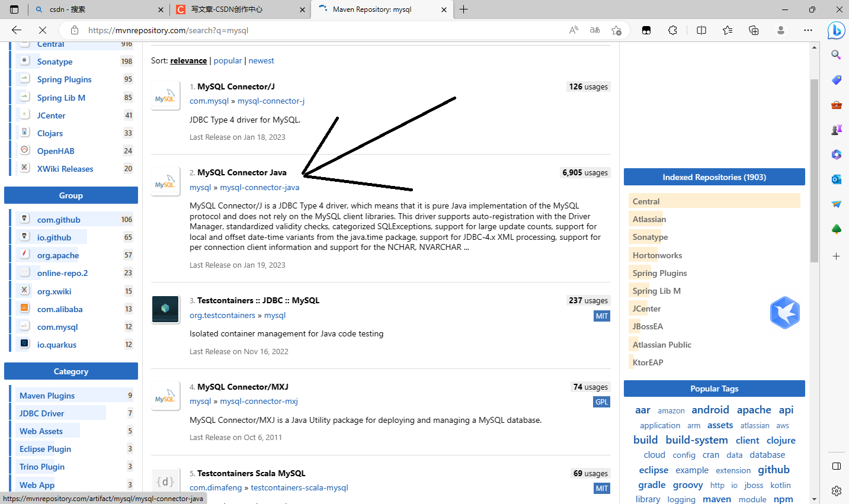Click the android popular tag
This screenshot has height=504, width=849.
coord(710,410)
